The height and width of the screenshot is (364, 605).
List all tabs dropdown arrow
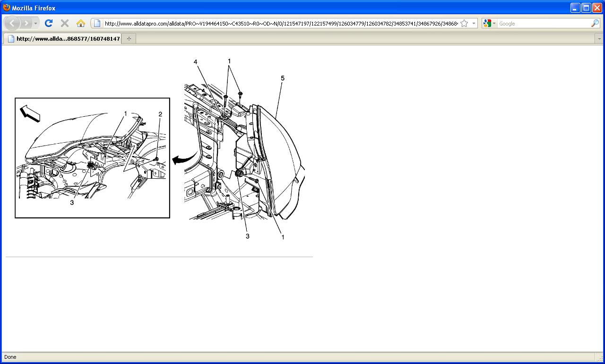point(599,39)
